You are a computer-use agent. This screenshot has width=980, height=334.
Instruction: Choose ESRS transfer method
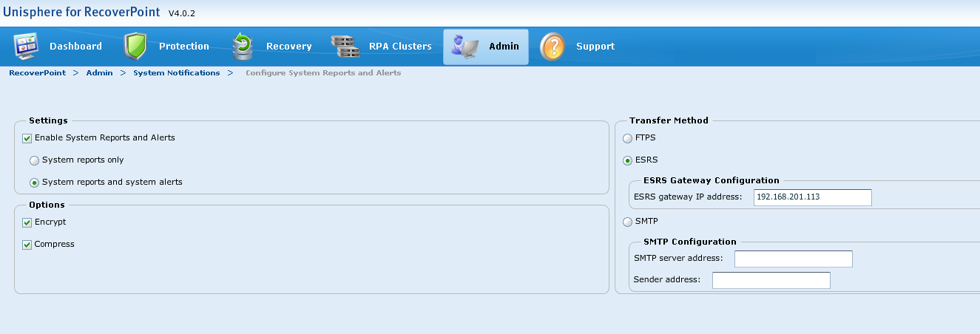(628, 160)
